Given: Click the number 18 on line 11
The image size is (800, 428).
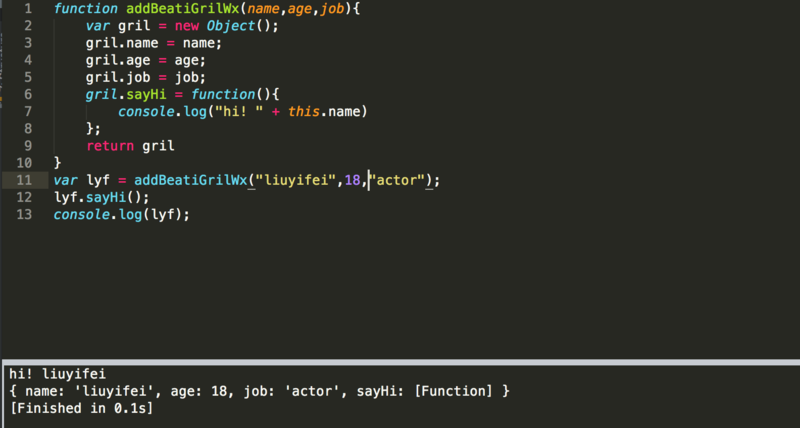Looking at the screenshot, I should [x=353, y=180].
